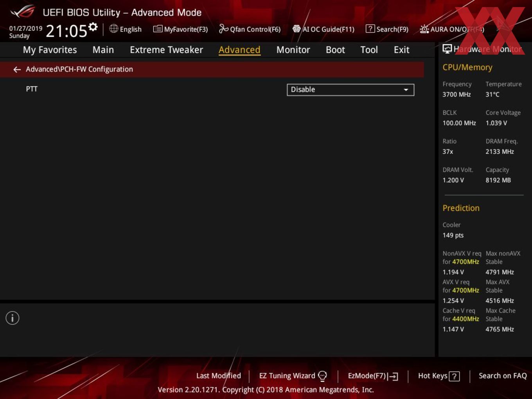The width and height of the screenshot is (532, 399).
Task: Click the ROG logo icon
Action: coord(23,12)
